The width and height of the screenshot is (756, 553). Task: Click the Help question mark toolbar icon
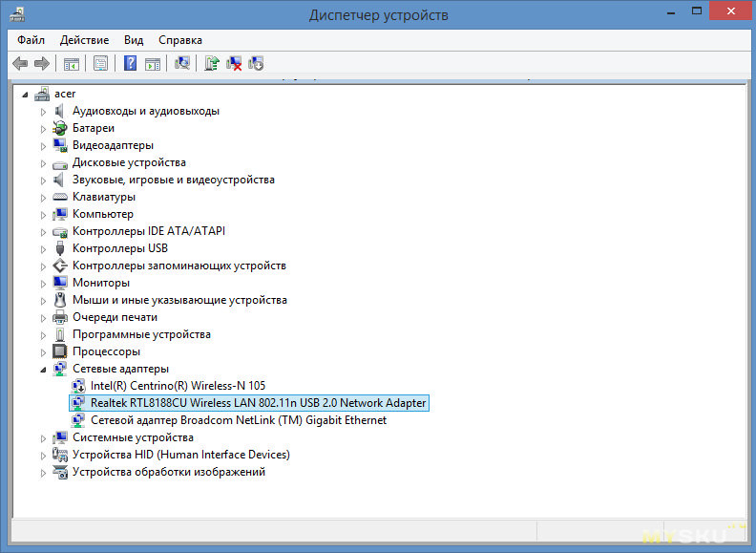130,63
